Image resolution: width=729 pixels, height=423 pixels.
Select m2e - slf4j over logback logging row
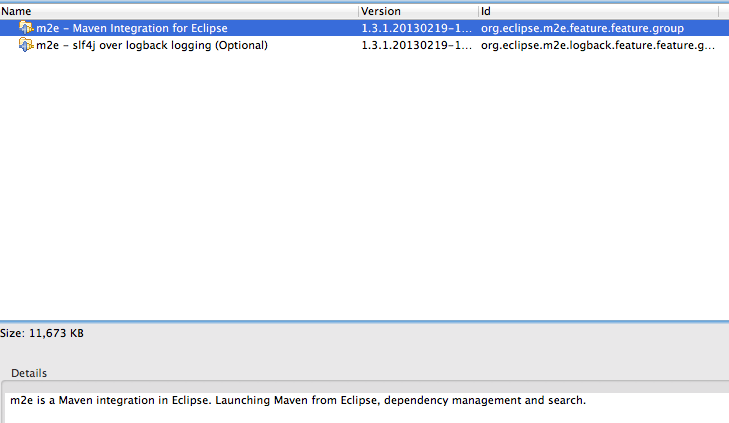(x=364, y=45)
